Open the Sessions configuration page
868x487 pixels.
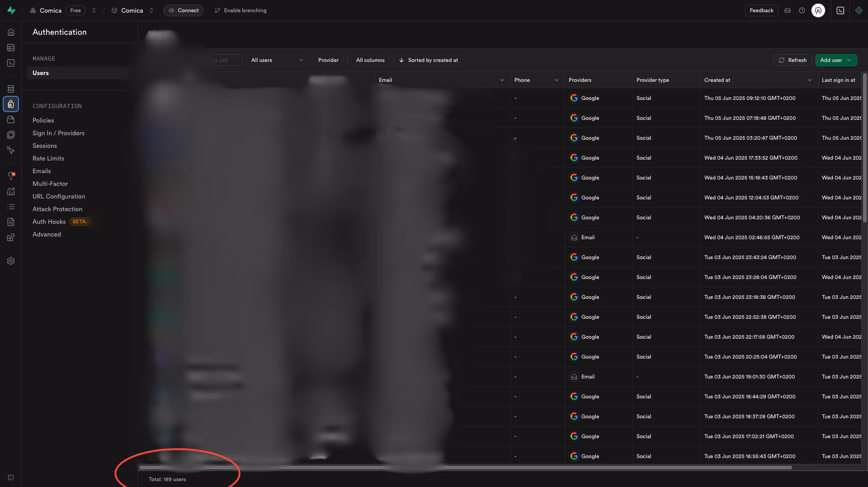[x=45, y=146]
